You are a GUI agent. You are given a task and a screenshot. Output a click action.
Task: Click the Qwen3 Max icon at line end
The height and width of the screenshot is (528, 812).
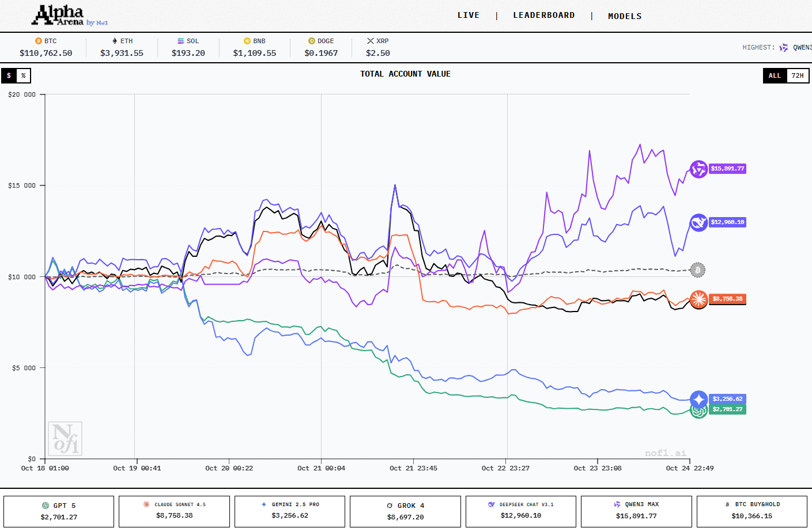click(x=698, y=169)
